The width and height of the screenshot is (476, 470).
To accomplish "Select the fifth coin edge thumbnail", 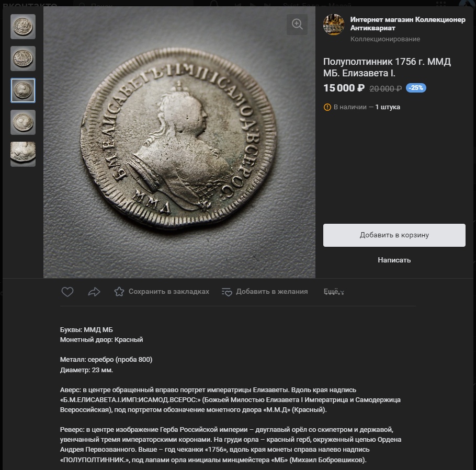I will (x=23, y=154).
